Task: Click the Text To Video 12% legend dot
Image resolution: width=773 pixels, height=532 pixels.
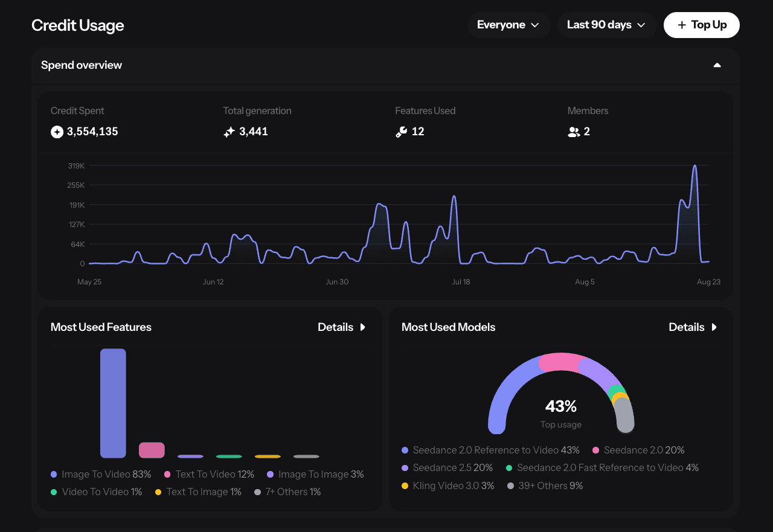Action: click(x=167, y=475)
